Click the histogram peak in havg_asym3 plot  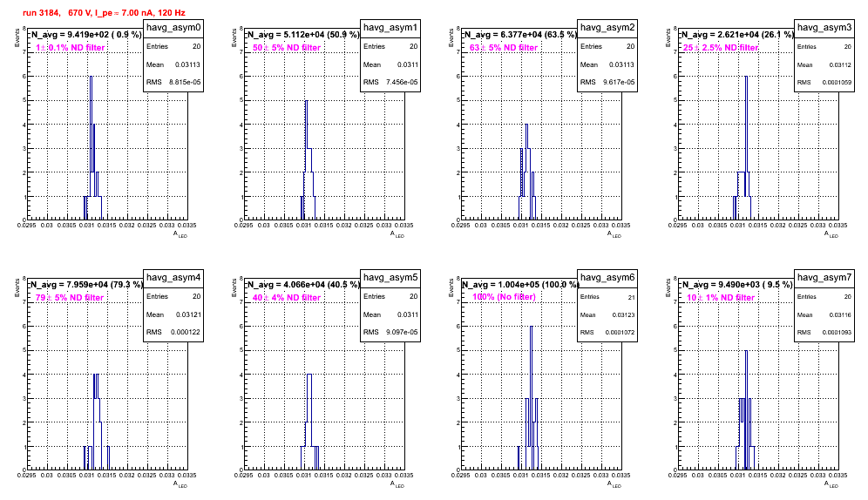746,77
